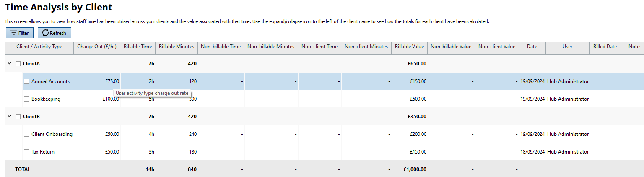Collapse the ClientB row group
Screen dimensions: 644x177
pyautogui.click(x=9, y=117)
